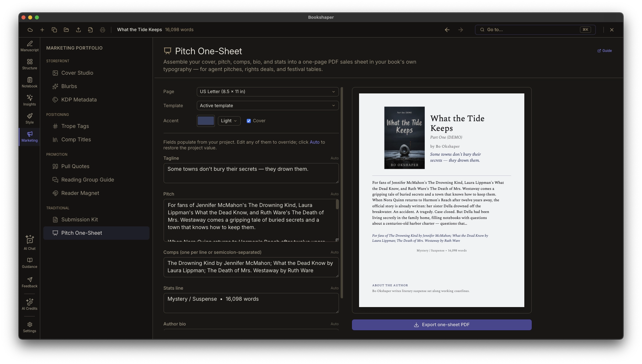Open the Light theme dropdown
The height and width of the screenshot is (364, 642).
(x=229, y=121)
